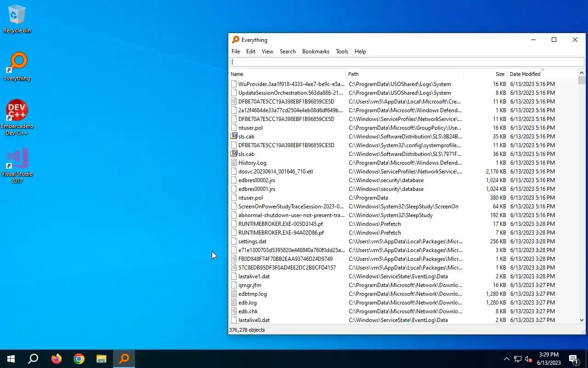Viewport: 588px width, 368px height.
Task: Select the edb.log file row
Action: point(403,303)
